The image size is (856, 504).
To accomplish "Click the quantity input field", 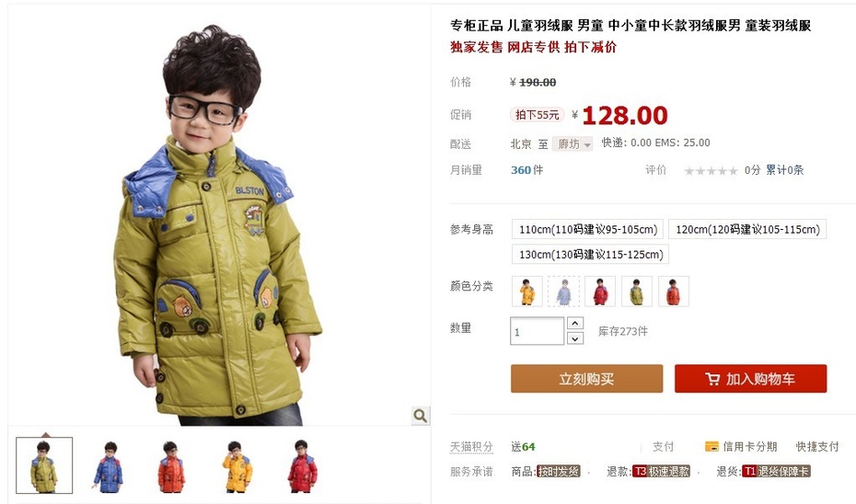I will (538, 331).
